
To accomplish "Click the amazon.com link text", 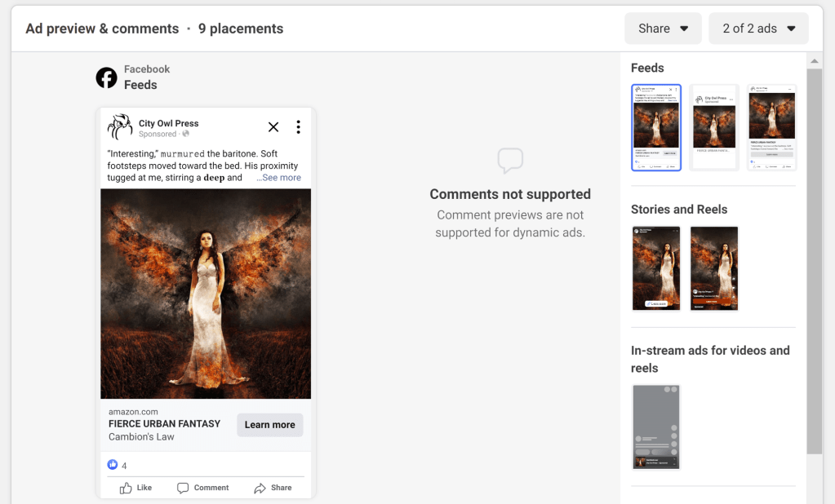I will point(133,412).
